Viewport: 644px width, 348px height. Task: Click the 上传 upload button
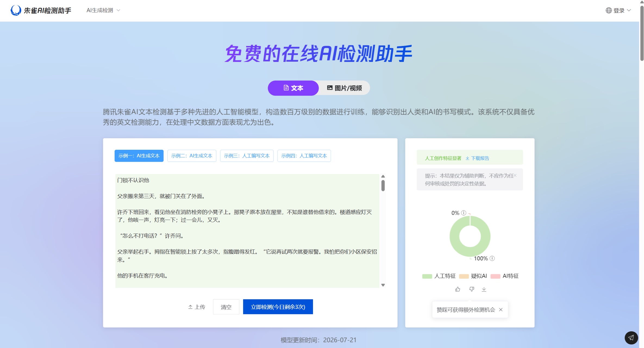pos(197,307)
